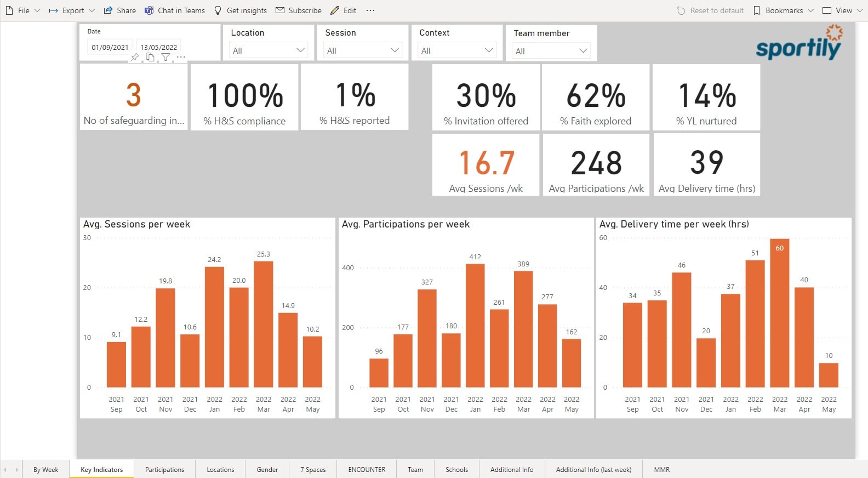Click the Share icon in toolbar

tap(119, 10)
